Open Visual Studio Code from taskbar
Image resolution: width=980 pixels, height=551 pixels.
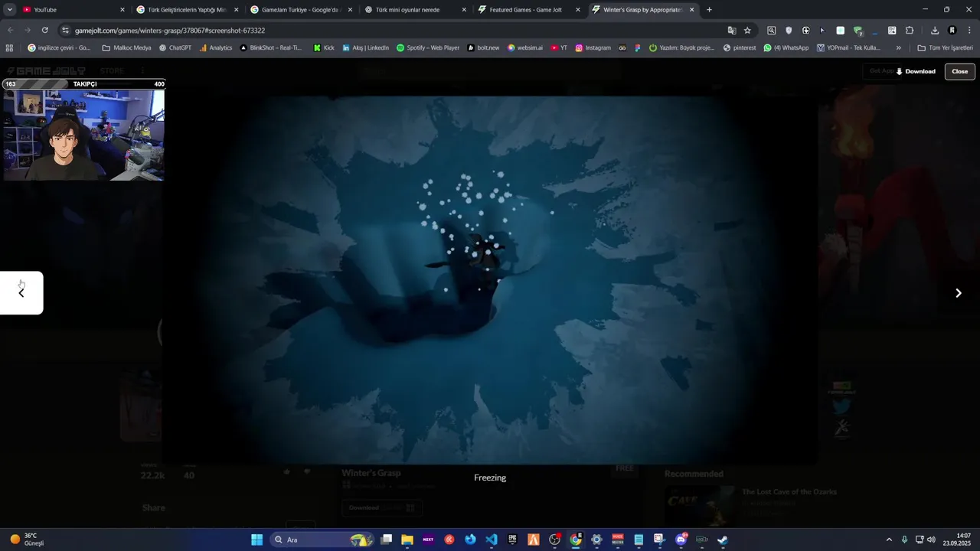coord(492,540)
